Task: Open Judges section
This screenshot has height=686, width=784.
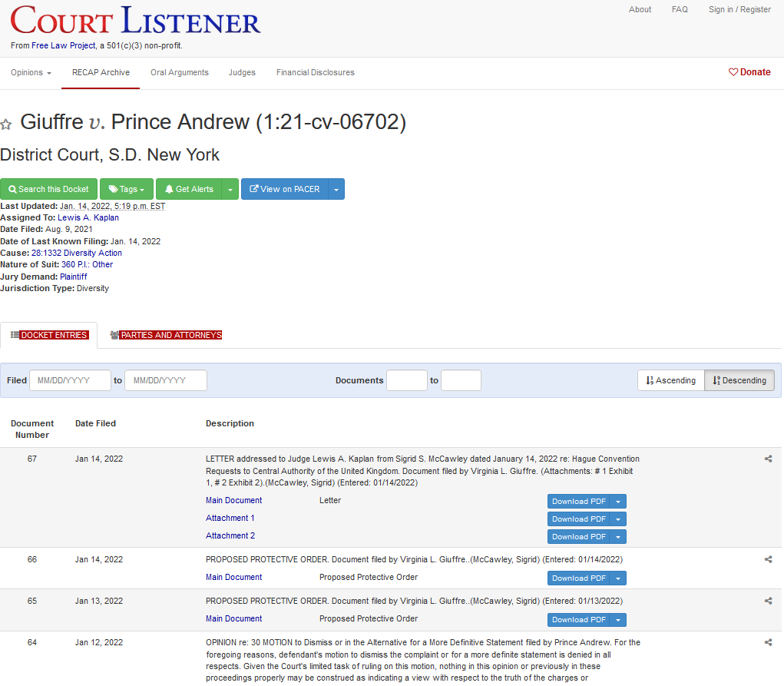Action: click(242, 72)
